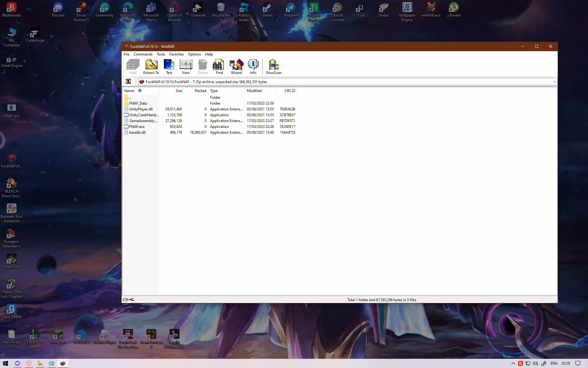The width and height of the screenshot is (588, 368).
Task: Sort by Modified column header
Action: point(254,91)
